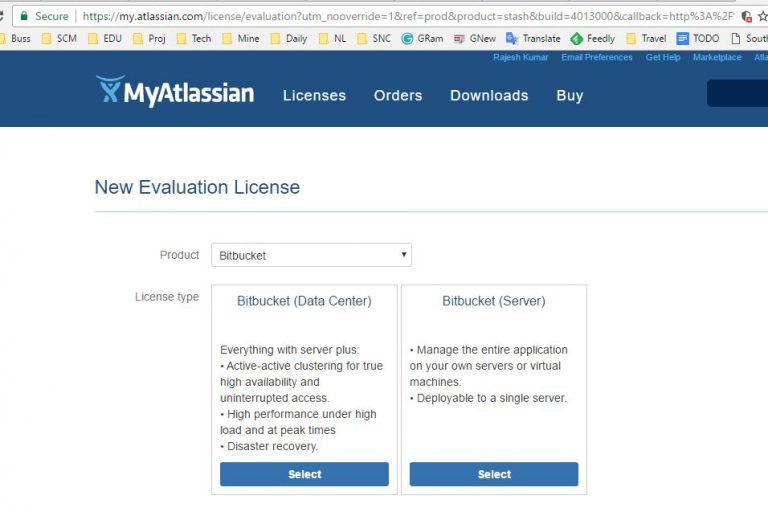Open the Feedly bookmark
Viewport: 768px width, 512px height.
coord(593,38)
